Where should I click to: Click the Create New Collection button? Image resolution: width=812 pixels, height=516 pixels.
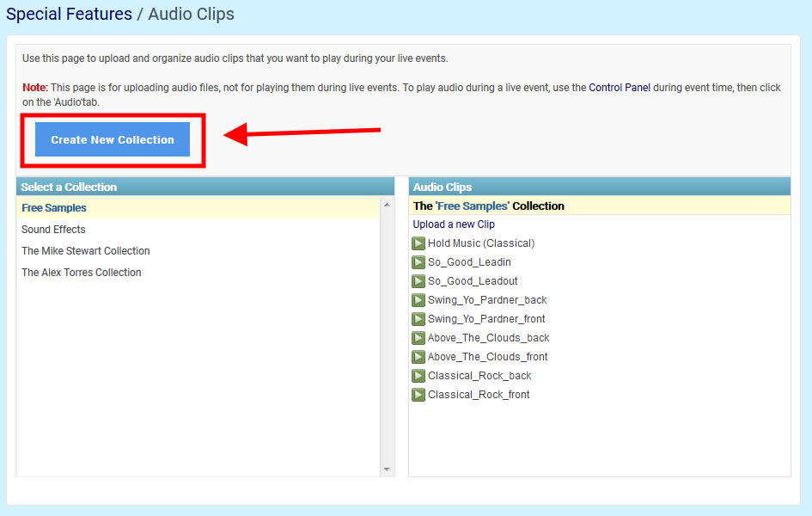click(x=113, y=139)
